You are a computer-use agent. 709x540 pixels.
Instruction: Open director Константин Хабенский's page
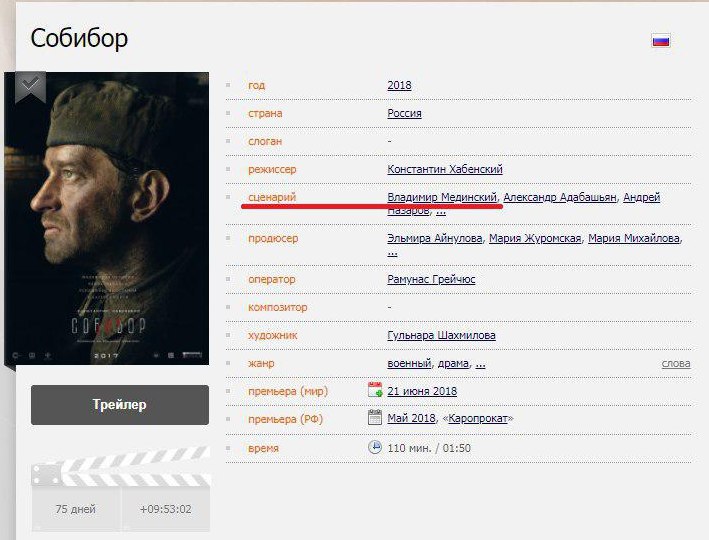[x=445, y=169]
